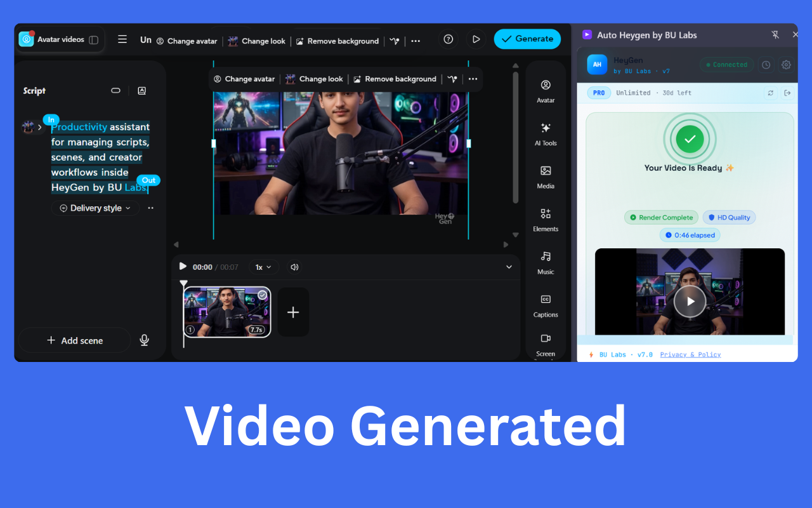
Task: Open the 1x playback speed dropdown
Action: (x=263, y=267)
